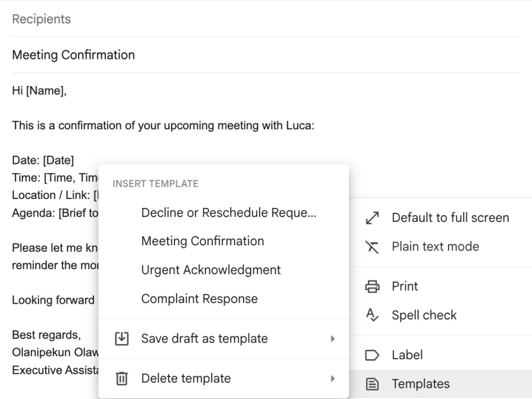The image size is (532, 399).
Task: Click the printer icon
Action: [x=372, y=286]
